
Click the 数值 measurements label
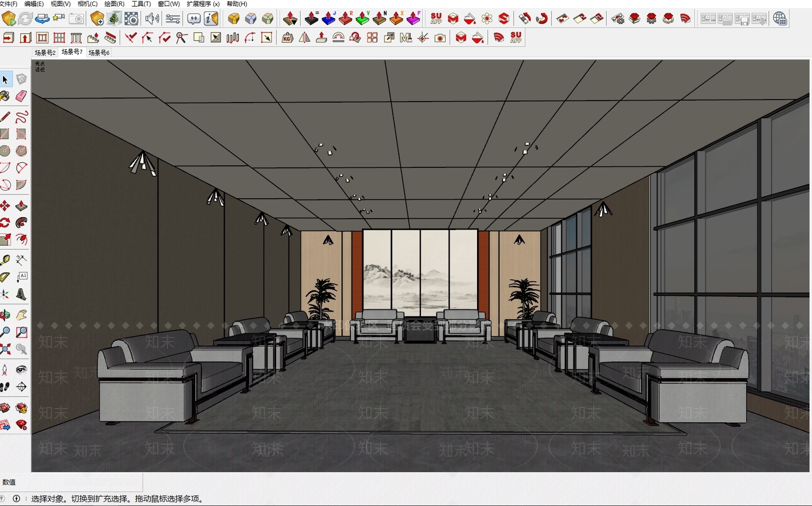9,482
